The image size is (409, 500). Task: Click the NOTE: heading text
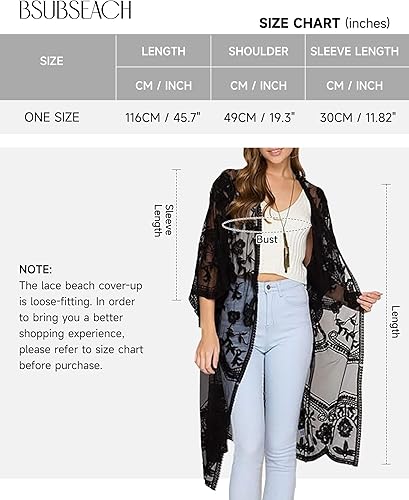coord(36,269)
